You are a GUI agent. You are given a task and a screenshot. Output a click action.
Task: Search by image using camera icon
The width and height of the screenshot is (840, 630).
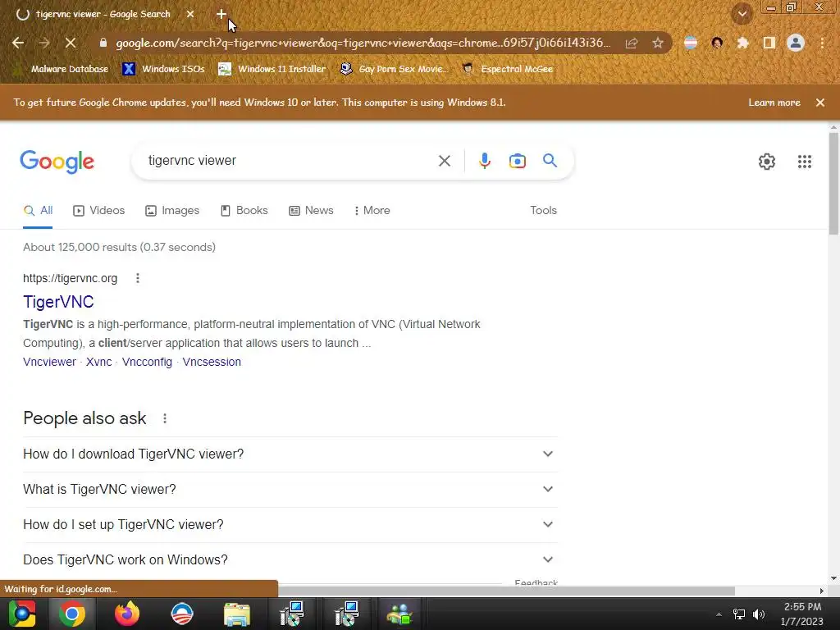517,161
